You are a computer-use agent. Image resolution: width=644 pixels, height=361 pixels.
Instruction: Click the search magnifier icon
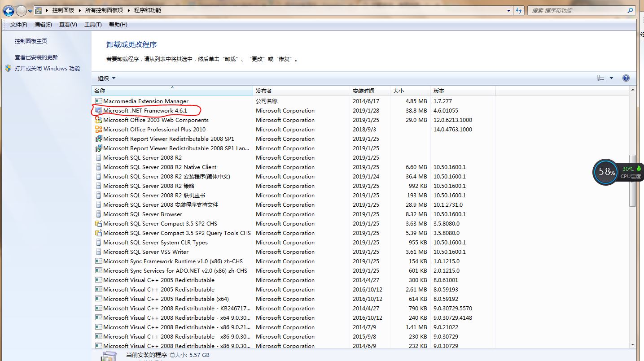[630, 10]
